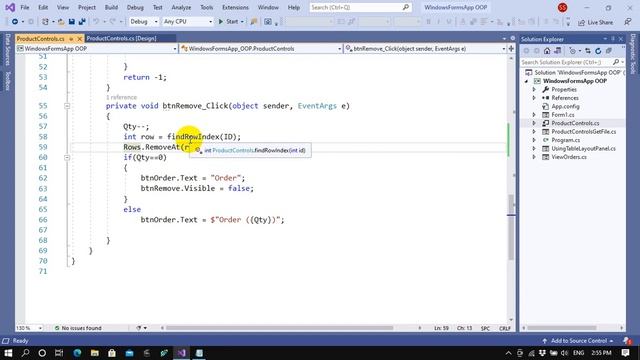
Task: Click the editor horizontal scrollbar
Action: click(280, 328)
